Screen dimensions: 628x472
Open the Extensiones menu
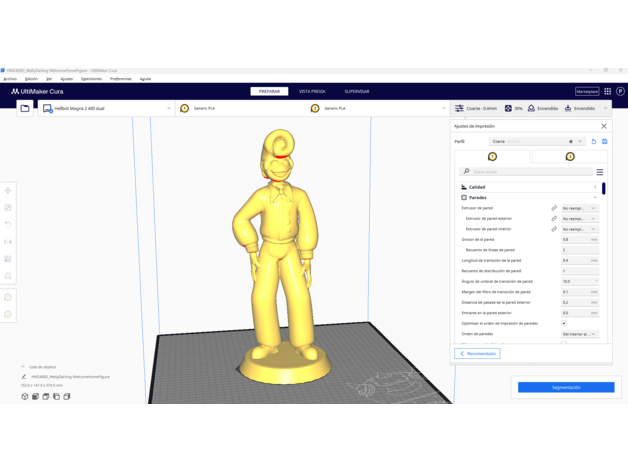click(91, 79)
